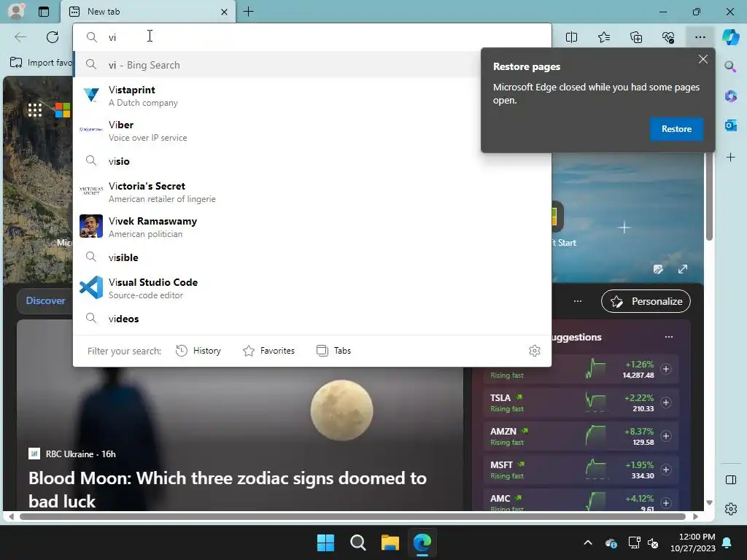The image size is (747, 560).
Task: Open the taskbar clock and date
Action: pos(693,542)
